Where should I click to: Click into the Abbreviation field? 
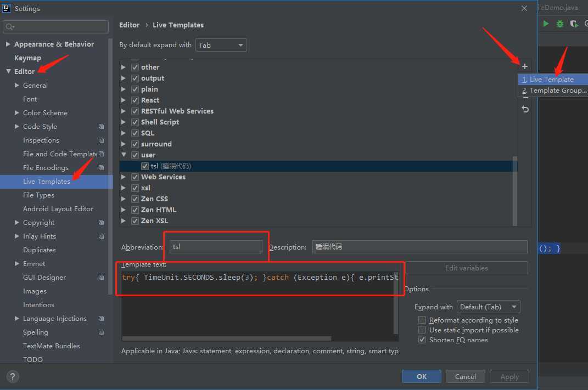[x=216, y=247]
